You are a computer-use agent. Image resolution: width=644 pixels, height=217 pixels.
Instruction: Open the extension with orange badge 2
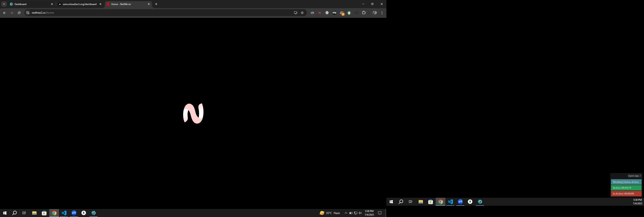coord(342,13)
